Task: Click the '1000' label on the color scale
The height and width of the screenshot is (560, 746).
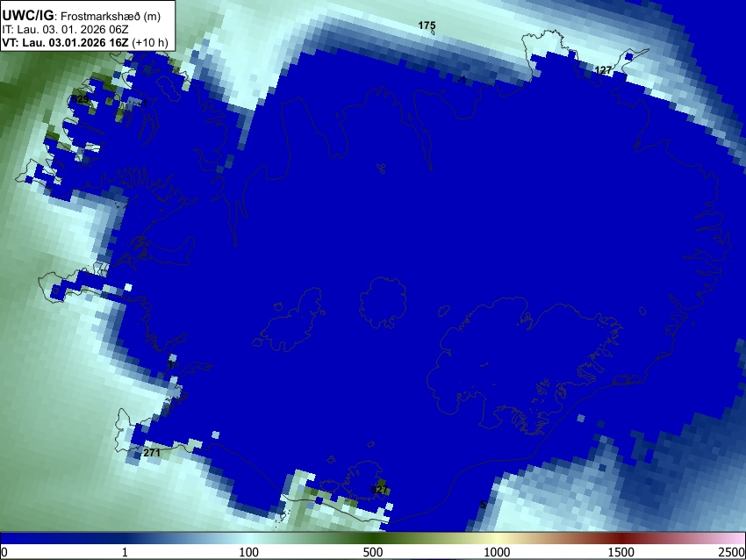Action: pyautogui.click(x=497, y=552)
